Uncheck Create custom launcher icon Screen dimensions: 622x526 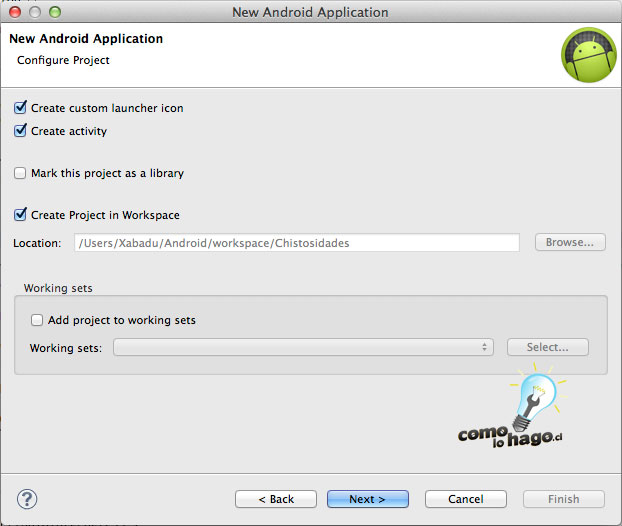20,108
